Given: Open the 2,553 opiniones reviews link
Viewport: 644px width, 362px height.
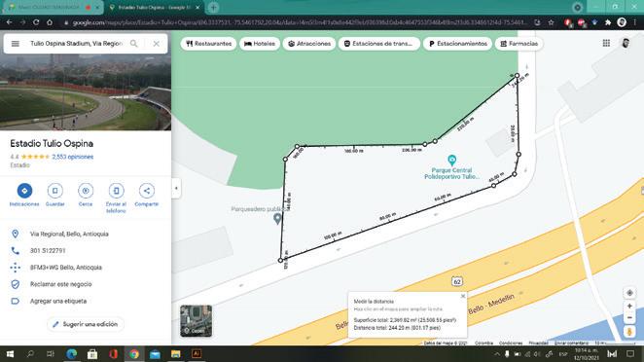Looking at the screenshot, I should pyautogui.click(x=73, y=157).
